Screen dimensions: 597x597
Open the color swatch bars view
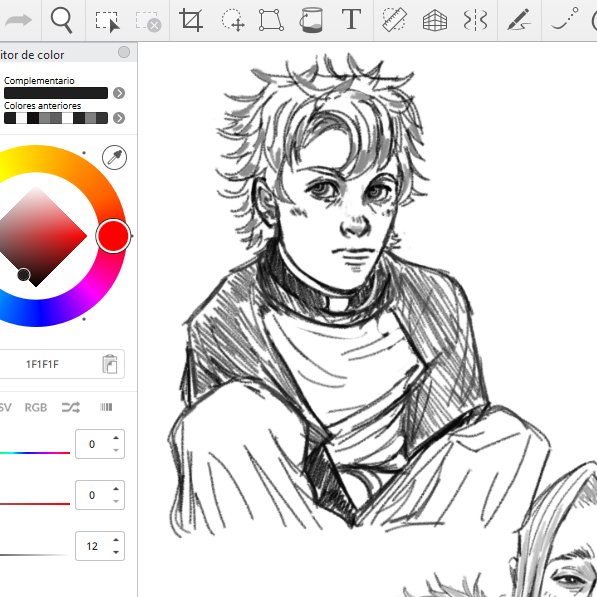click(106, 407)
